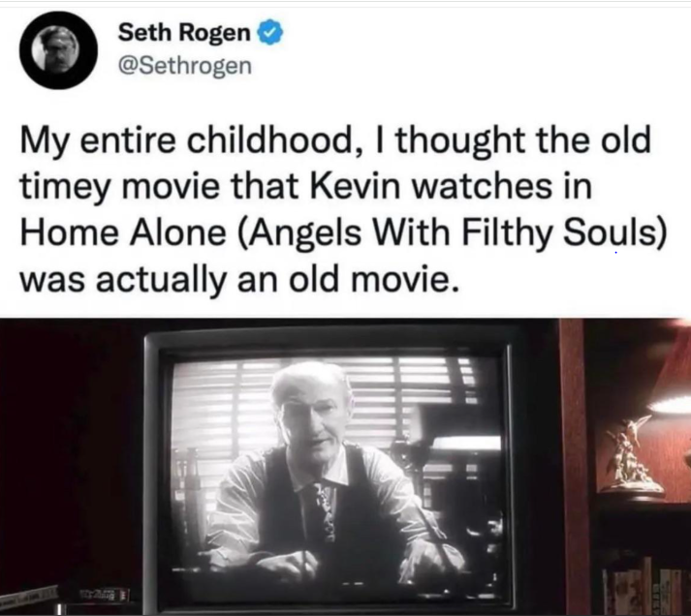Screen dimensions: 691x616
Task: Open the attached Home Alone movie still
Action: point(345,467)
